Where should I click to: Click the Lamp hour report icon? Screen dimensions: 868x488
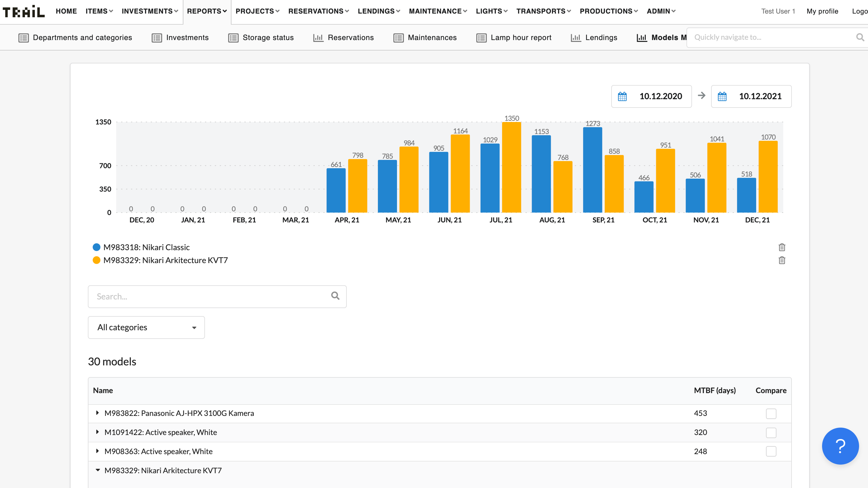click(x=481, y=38)
